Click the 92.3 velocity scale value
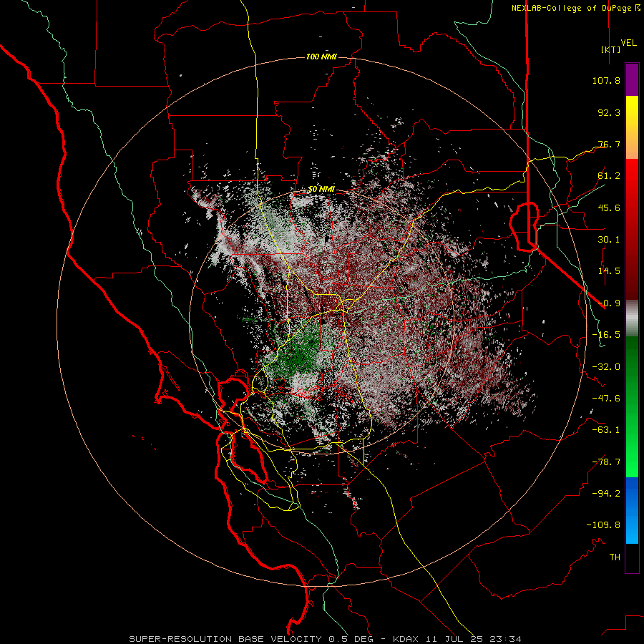Screen dimensions: 644x644 point(609,112)
